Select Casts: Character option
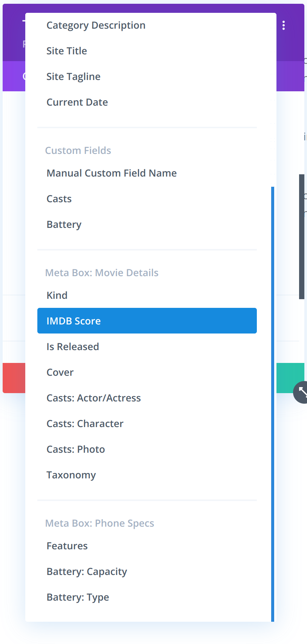 coord(85,424)
